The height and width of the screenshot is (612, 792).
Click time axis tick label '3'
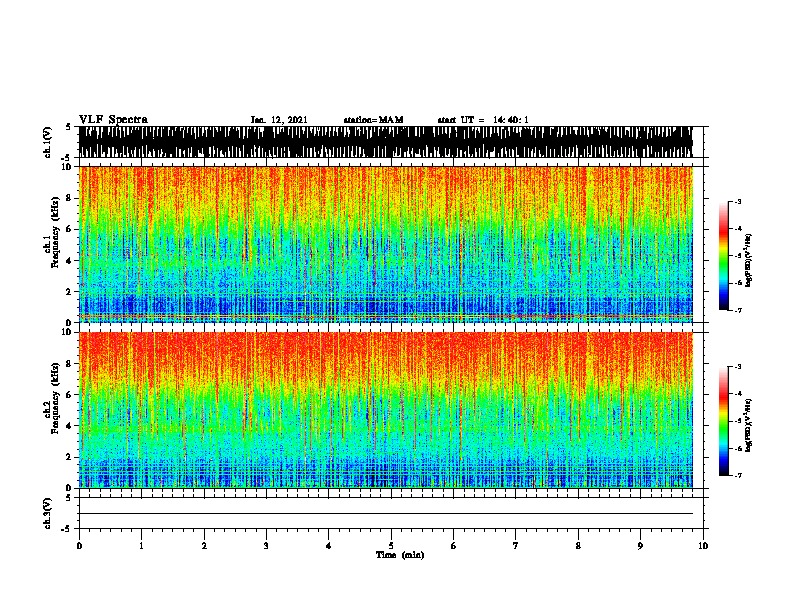(x=266, y=546)
